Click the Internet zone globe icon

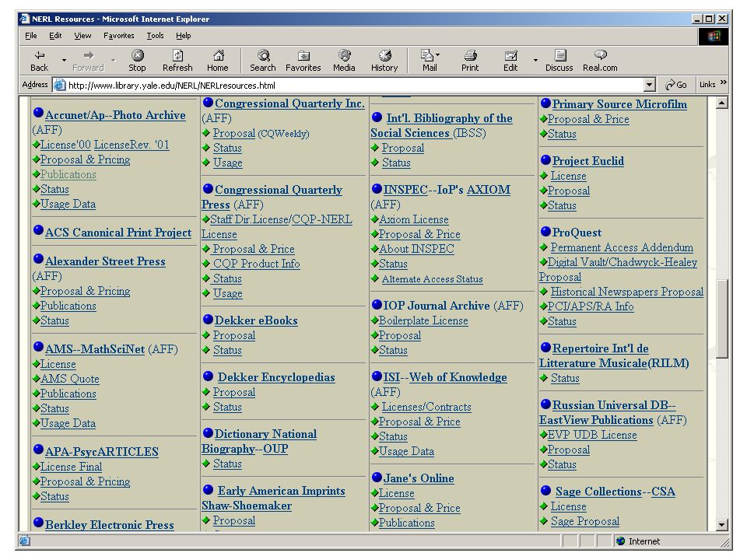[x=620, y=541]
